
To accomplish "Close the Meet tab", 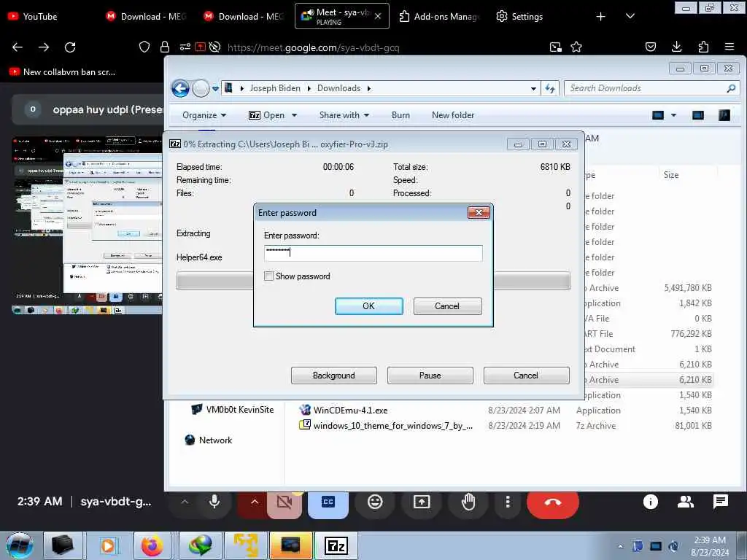I will tap(378, 16).
